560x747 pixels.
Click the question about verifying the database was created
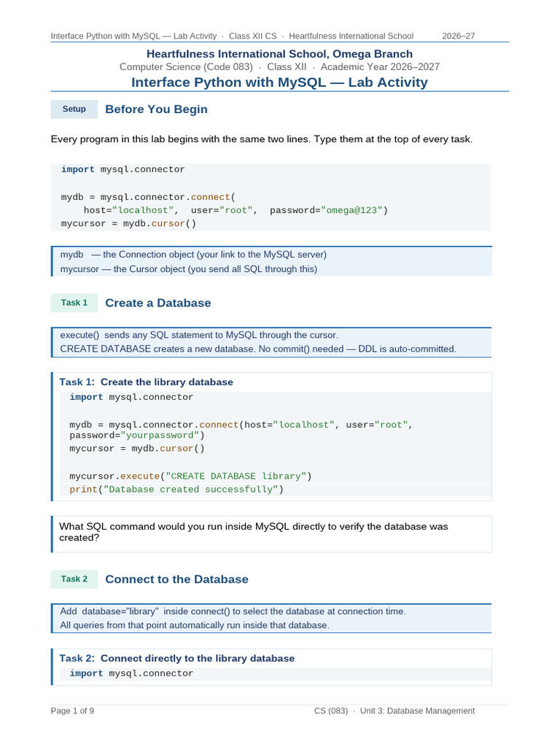(253, 532)
